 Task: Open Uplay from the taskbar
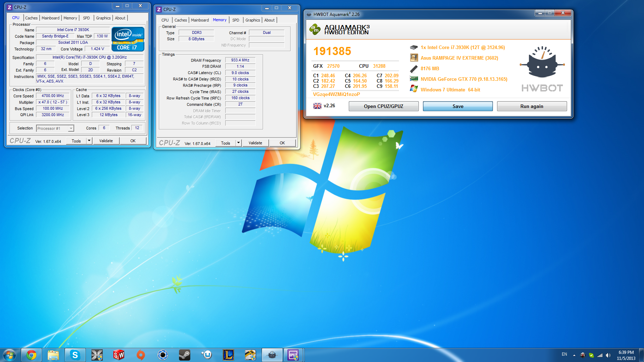click(x=207, y=355)
